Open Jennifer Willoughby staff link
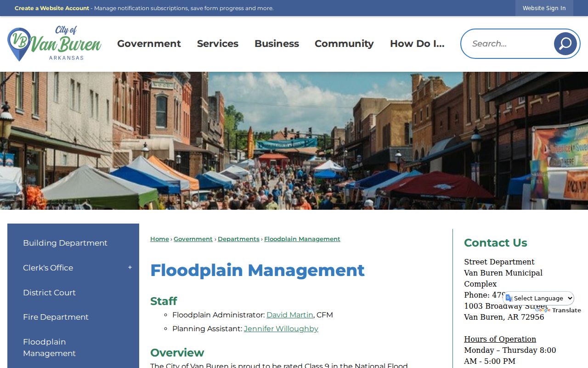Image resolution: width=588 pixels, height=368 pixels. (x=281, y=329)
